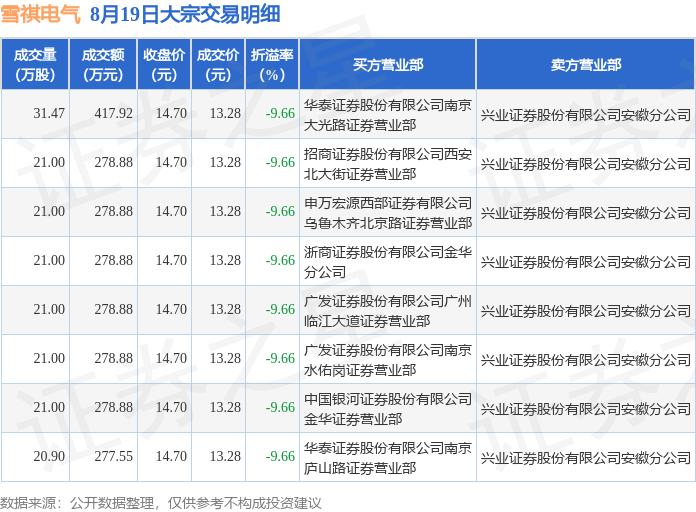Image resolution: width=696 pixels, height=512 pixels.
Task: Select the 折溢率(%) column header
Action: (x=273, y=64)
